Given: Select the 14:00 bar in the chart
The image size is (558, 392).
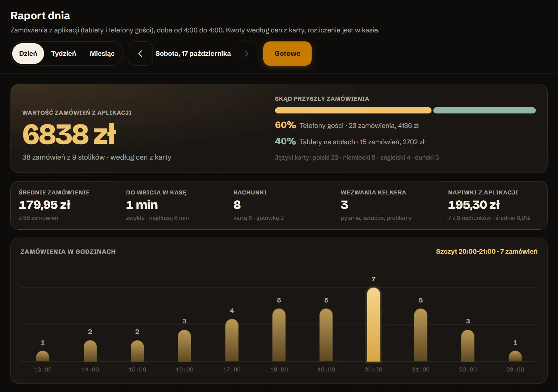Looking at the screenshot, I should point(90,351).
